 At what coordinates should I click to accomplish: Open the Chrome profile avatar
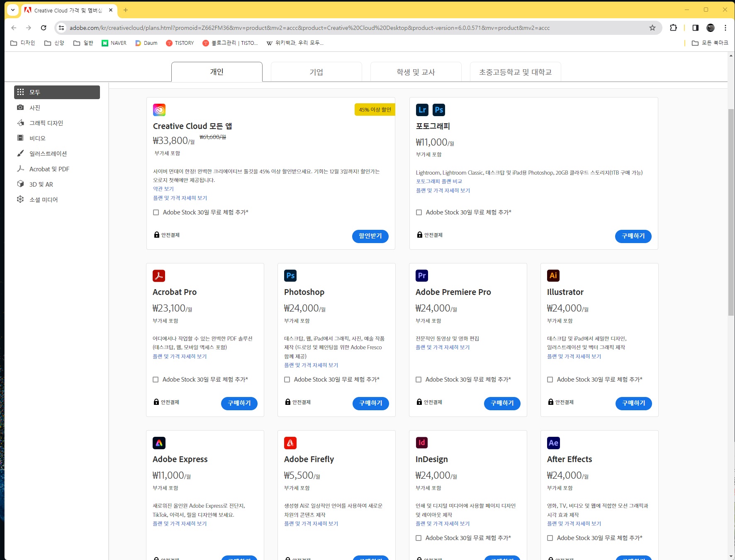click(711, 28)
